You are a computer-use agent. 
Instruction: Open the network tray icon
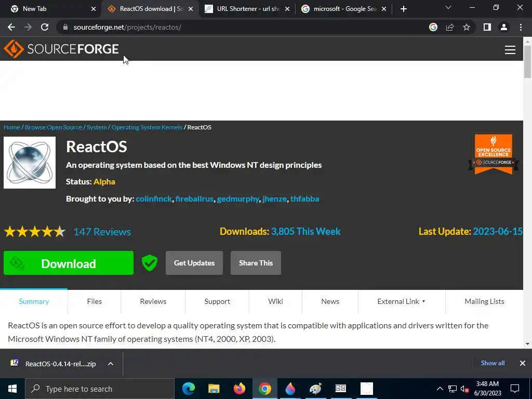453,389
